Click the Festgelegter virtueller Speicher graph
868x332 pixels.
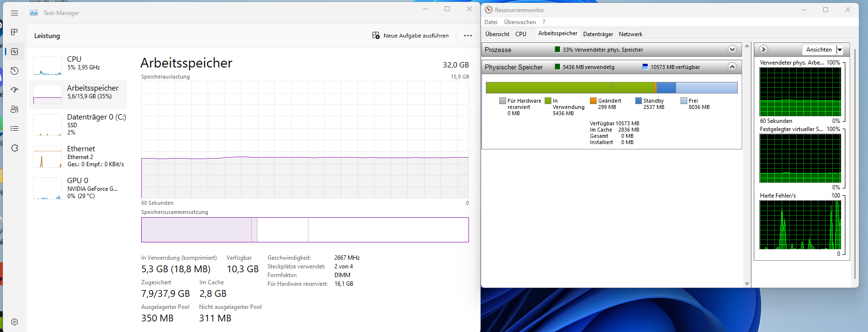[800, 158]
